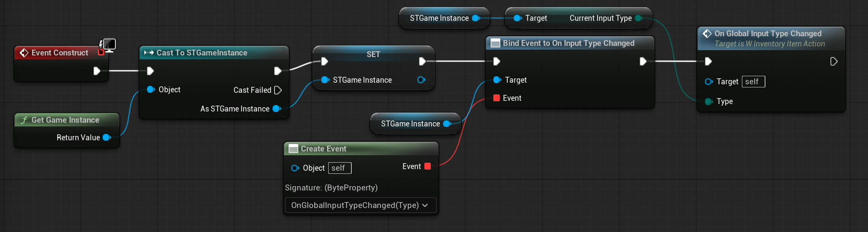This screenshot has width=868, height=232.
Task: Select the Get Game Instance node title
Action: pos(65,120)
